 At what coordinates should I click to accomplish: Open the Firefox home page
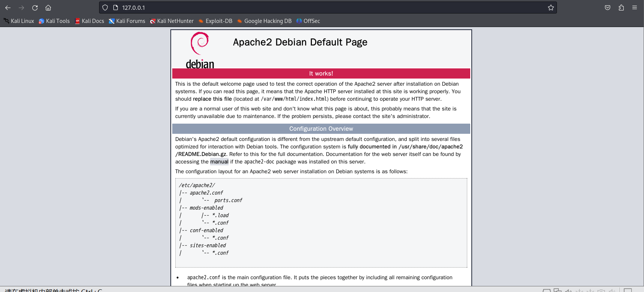[x=48, y=8]
